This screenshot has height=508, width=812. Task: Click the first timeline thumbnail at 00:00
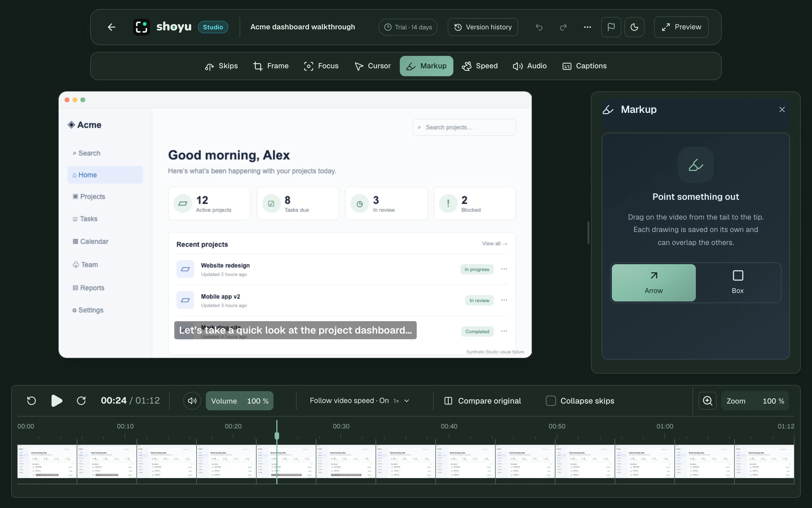point(47,461)
